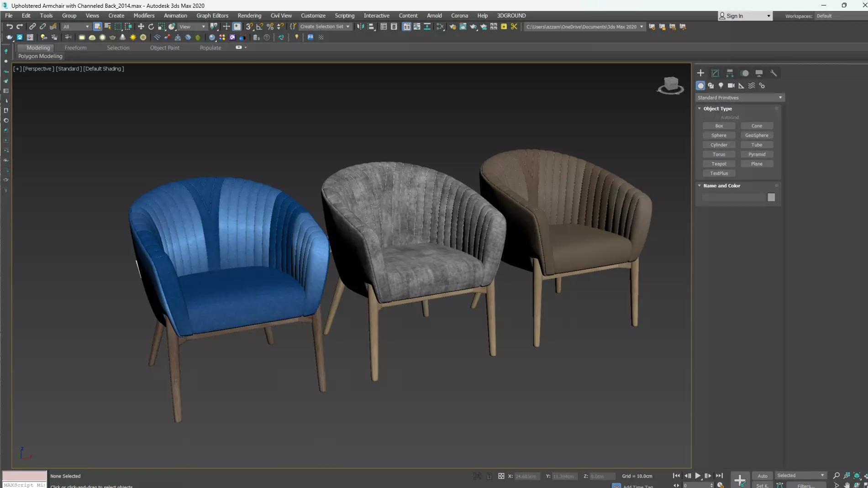The width and height of the screenshot is (868, 488).
Task: Open the Corona menu
Action: pyautogui.click(x=459, y=16)
